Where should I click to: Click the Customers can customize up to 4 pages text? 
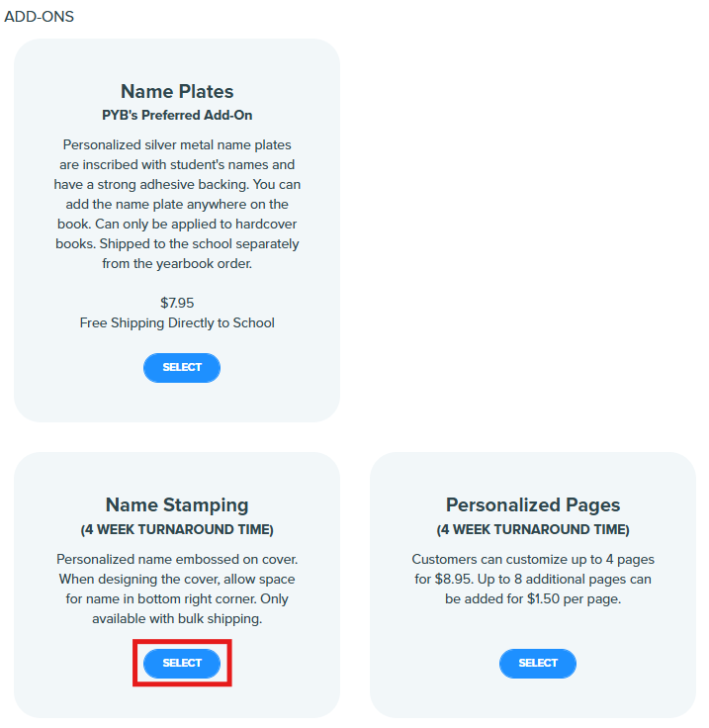(533, 560)
